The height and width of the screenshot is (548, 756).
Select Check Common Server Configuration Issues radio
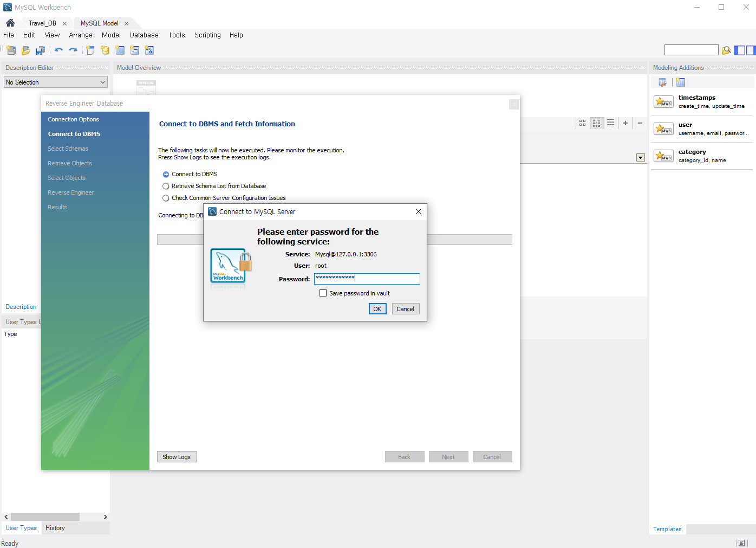(x=166, y=198)
